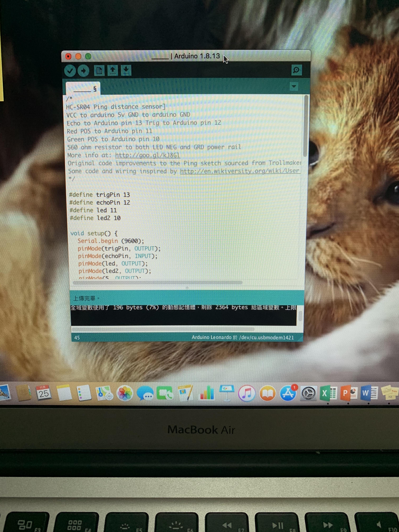Click the #define trigPin 13 code line
The width and height of the screenshot is (399, 532).
click(100, 195)
